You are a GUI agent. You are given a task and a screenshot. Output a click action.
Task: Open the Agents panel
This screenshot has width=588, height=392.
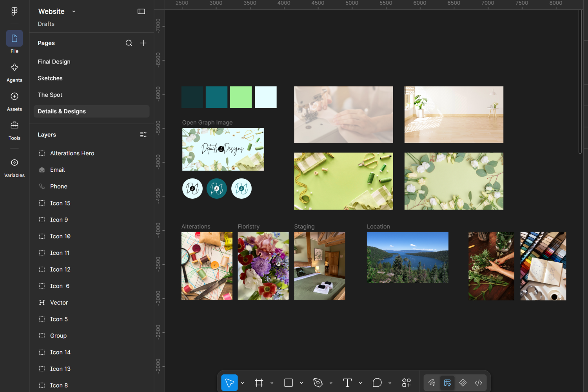pyautogui.click(x=15, y=73)
